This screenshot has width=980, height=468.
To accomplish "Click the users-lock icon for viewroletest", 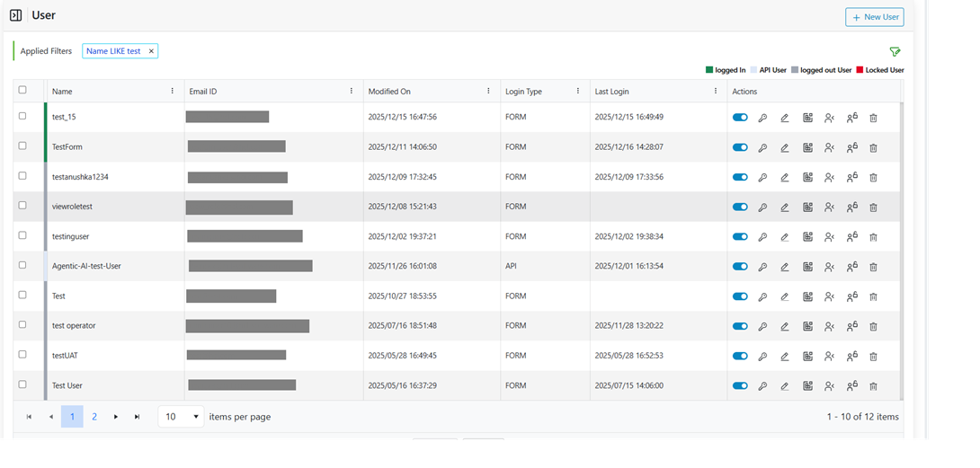I will 851,207.
